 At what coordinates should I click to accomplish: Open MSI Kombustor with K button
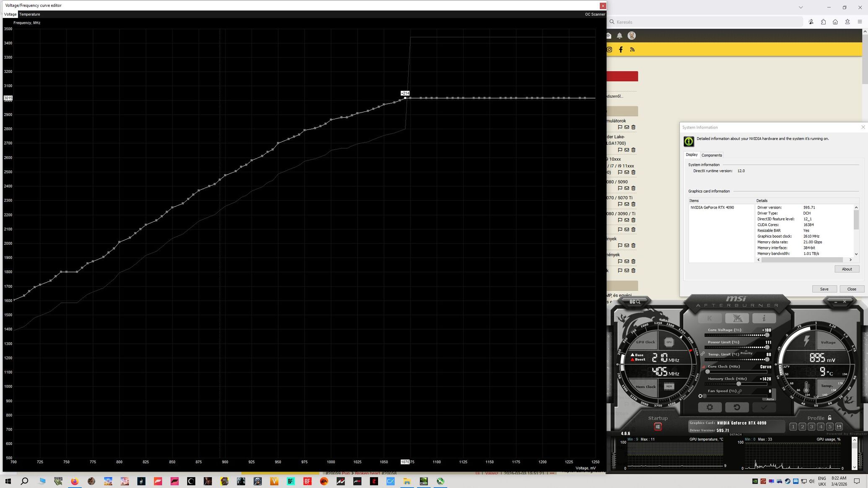pos(710,318)
